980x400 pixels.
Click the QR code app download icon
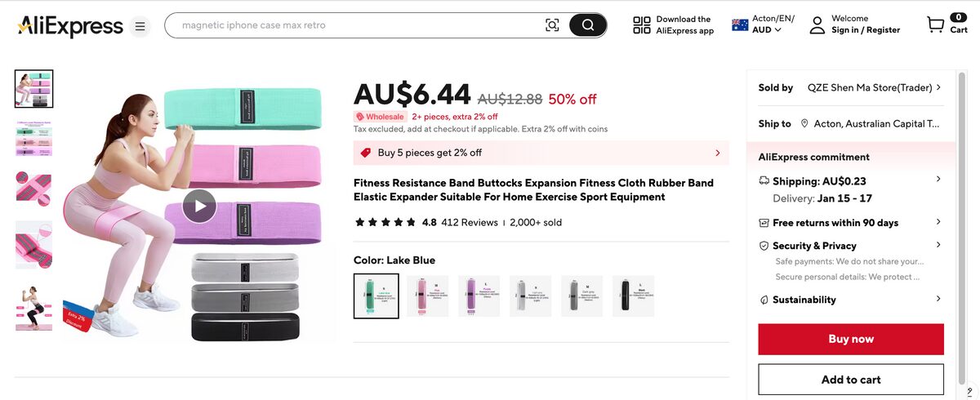pos(642,25)
